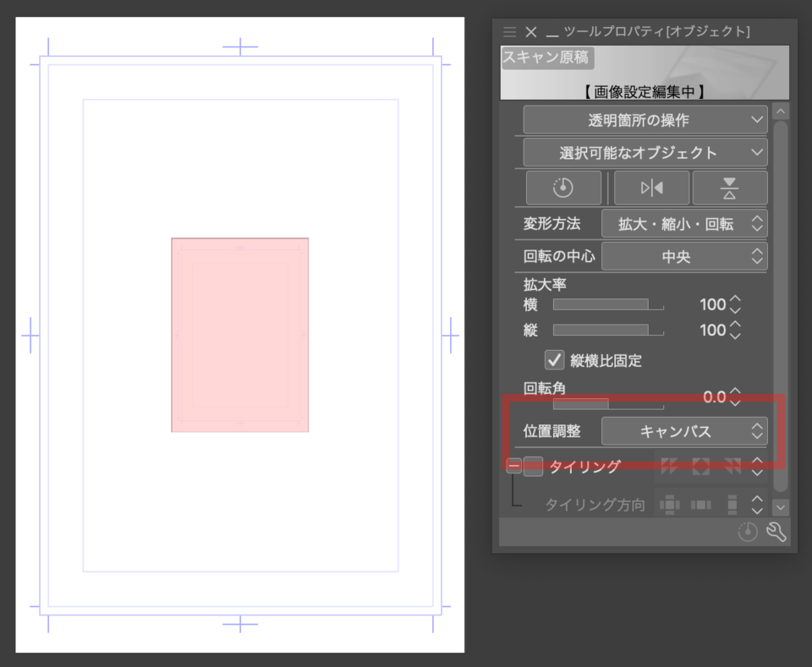Minimize the ツールプロパティ panel
The image size is (812, 667).
tap(552, 35)
